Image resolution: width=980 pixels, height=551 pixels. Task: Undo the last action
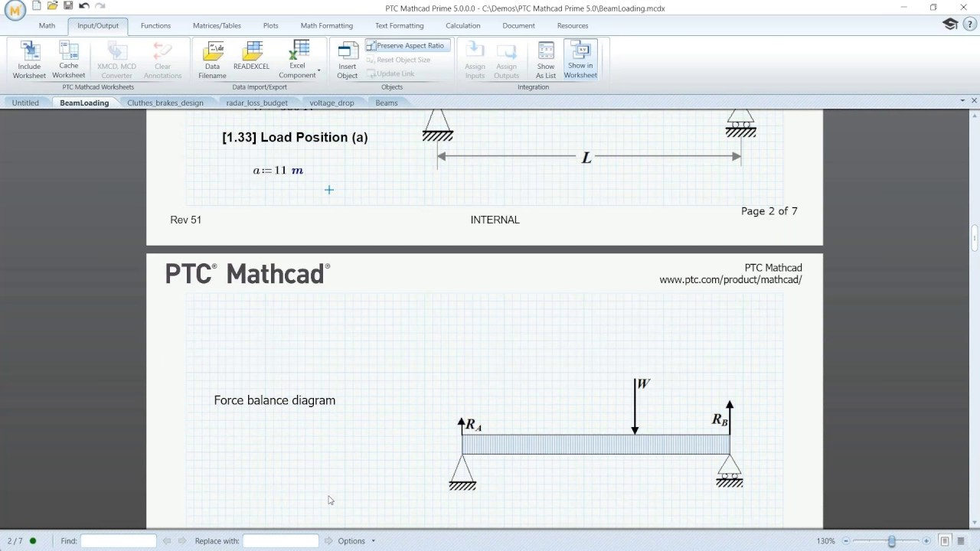[x=84, y=6]
